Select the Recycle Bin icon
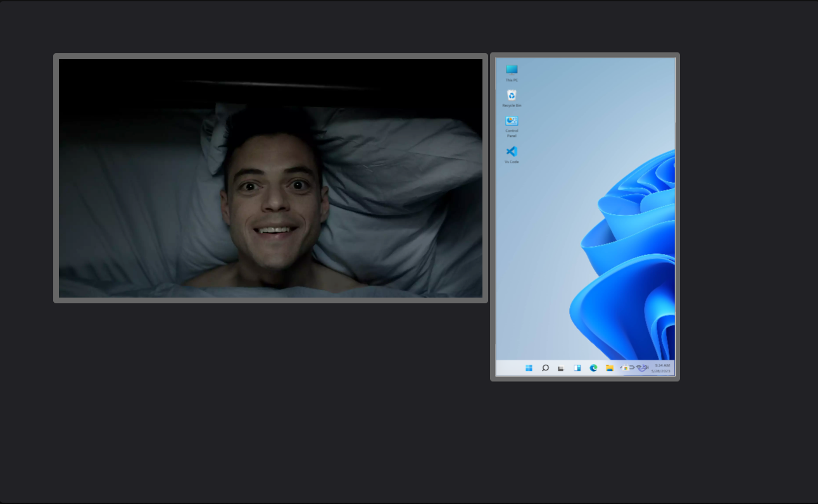 point(512,98)
